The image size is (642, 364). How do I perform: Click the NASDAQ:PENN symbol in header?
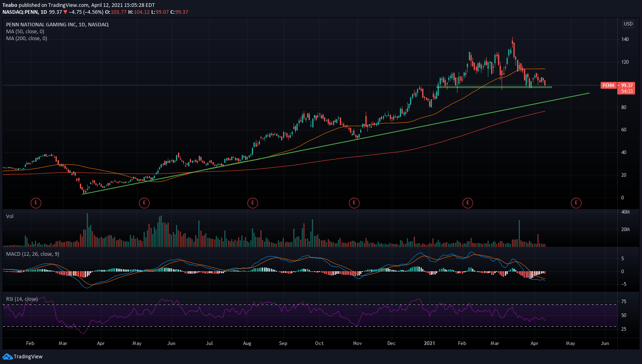19,12
